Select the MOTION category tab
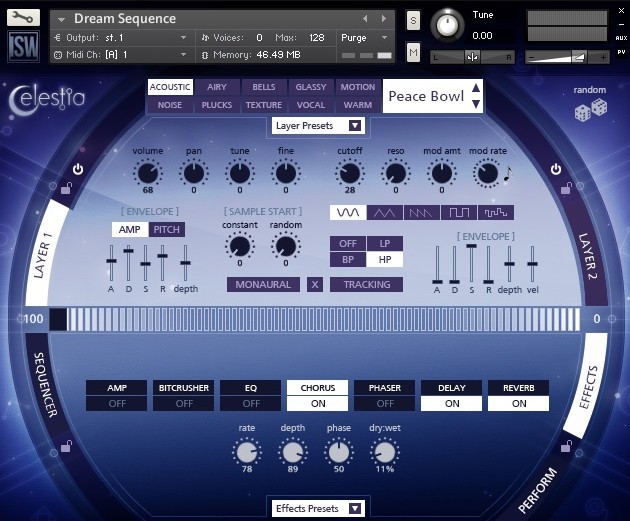 coord(358,87)
